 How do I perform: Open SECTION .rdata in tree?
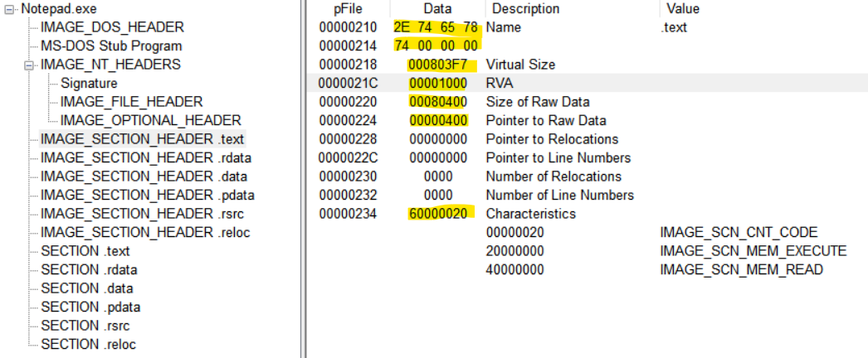pyautogui.click(x=89, y=269)
